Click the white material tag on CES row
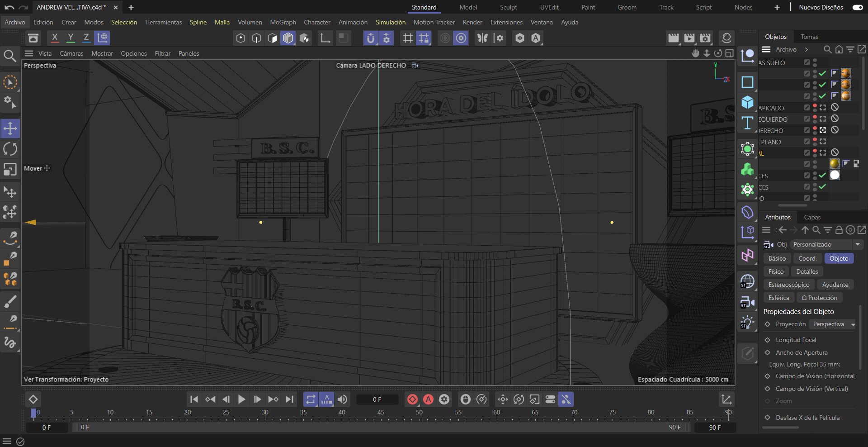Screen dimensions: 868x447 coord(835,175)
